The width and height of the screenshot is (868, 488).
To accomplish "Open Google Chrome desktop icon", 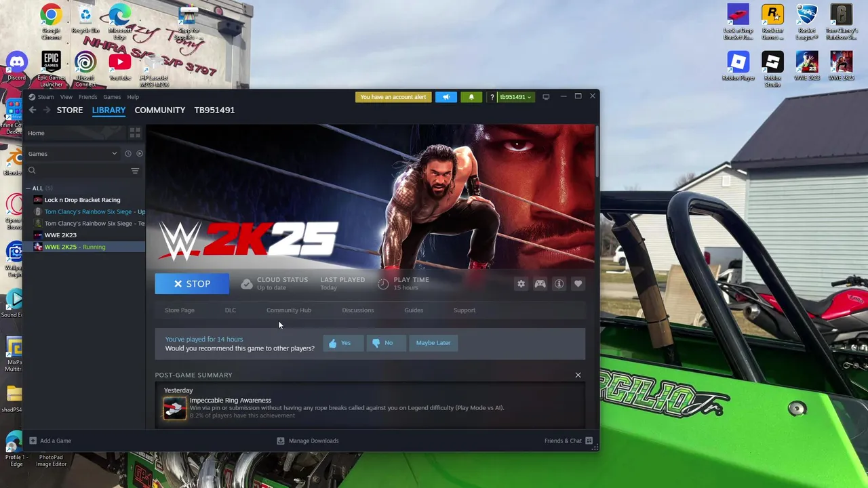I will coord(51,22).
